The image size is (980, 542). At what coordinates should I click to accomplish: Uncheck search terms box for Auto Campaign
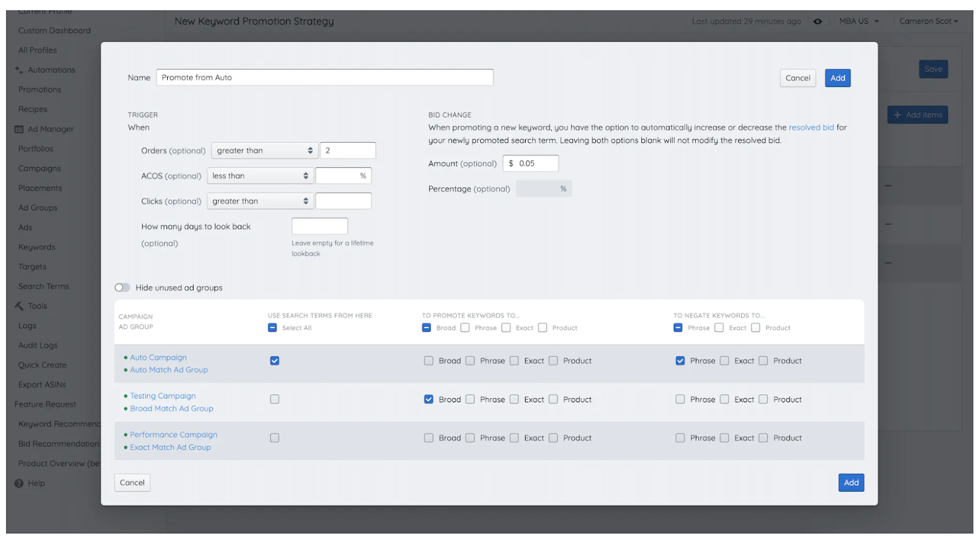tap(275, 361)
